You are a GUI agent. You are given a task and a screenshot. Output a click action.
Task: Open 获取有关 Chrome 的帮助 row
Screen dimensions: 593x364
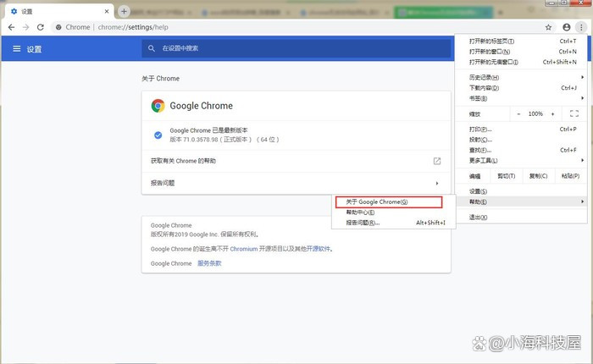(296, 161)
